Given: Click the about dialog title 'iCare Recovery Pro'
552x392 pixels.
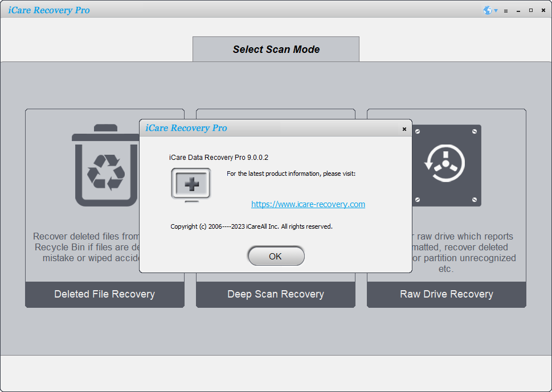Looking at the screenshot, I should (x=186, y=128).
